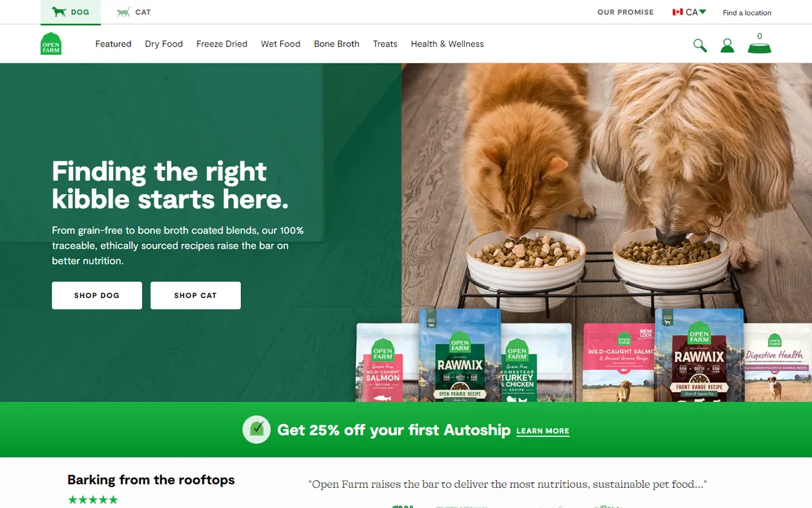
Task: Click the Open Farm logo
Action: (x=51, y=44)
